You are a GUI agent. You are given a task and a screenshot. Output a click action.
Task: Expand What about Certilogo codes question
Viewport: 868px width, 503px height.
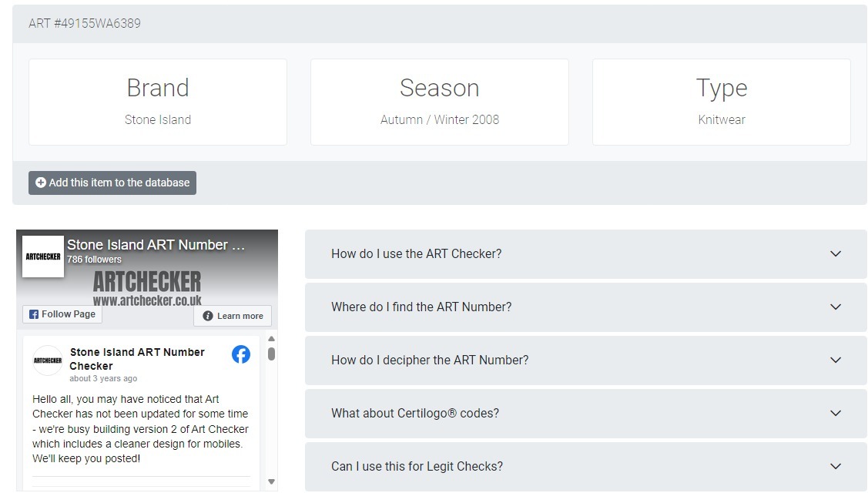click(x=585, y=414)
